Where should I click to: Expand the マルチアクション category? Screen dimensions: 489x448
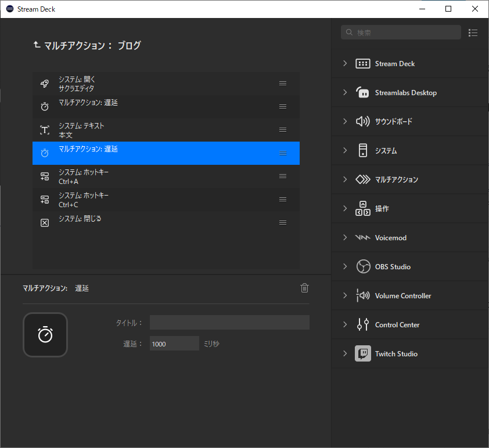pos(345,179)
